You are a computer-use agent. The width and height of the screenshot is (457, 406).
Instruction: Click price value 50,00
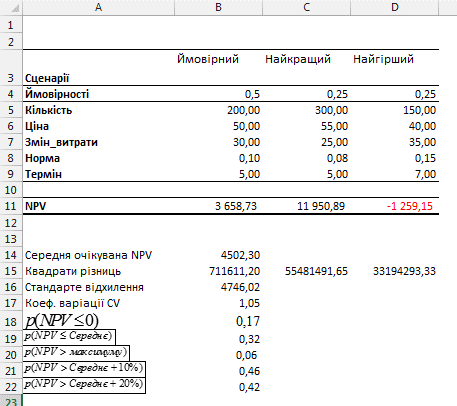tap(246, 126)
